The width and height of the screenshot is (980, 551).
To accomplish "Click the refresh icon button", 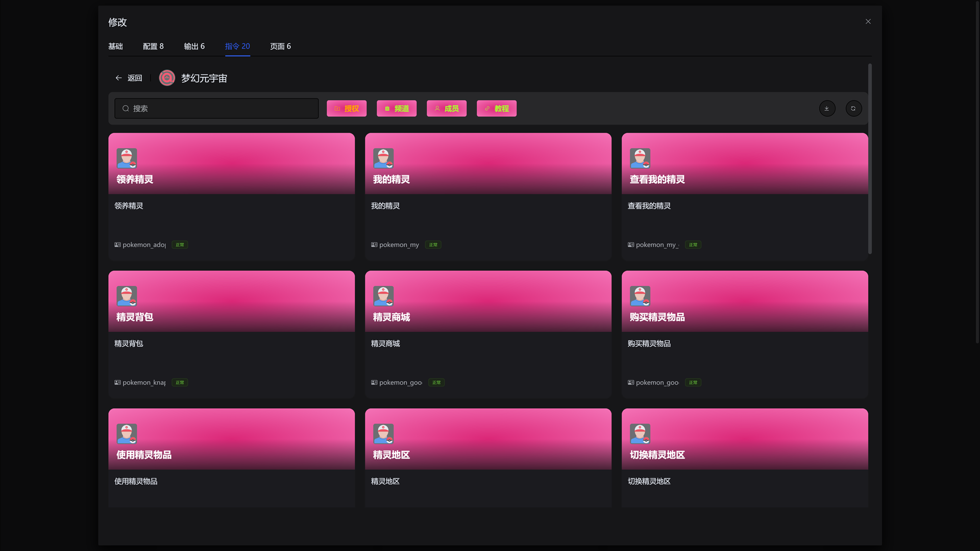I will [x=853, y=108].
